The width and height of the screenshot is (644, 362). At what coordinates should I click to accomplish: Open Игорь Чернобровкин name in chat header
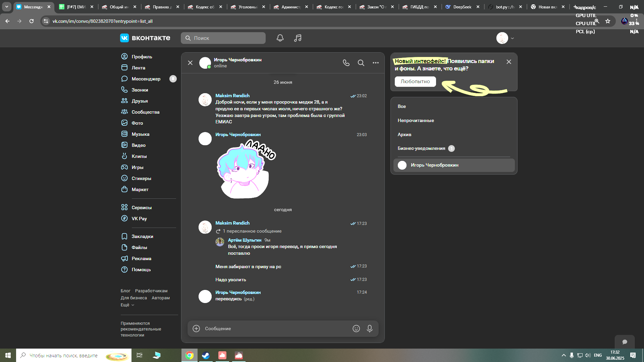238,60
